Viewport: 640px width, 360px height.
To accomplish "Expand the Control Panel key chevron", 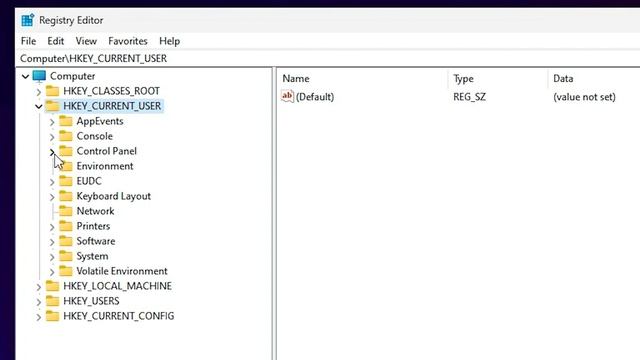I will point(52,152).
